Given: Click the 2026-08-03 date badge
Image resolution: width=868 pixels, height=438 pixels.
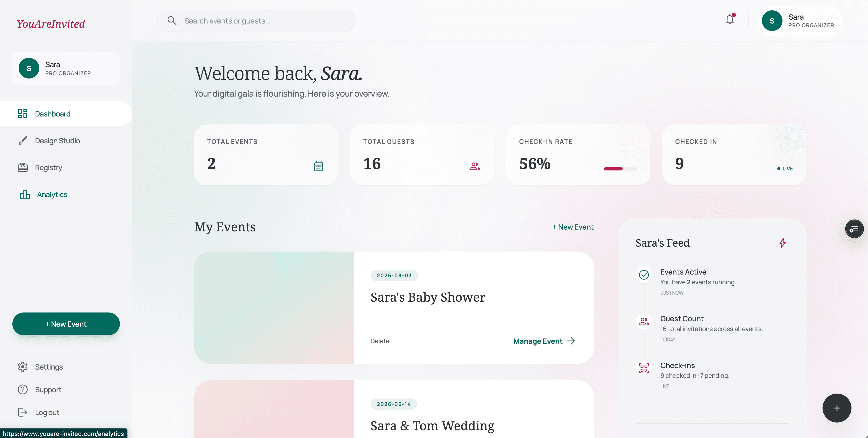Looking at the screenshot, I should point(394,275).
